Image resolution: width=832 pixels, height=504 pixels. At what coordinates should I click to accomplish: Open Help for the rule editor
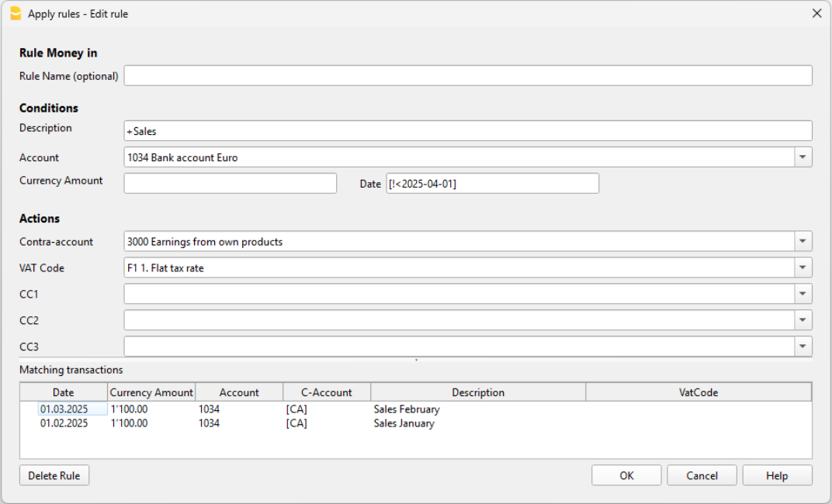click(x=776, y=475)
